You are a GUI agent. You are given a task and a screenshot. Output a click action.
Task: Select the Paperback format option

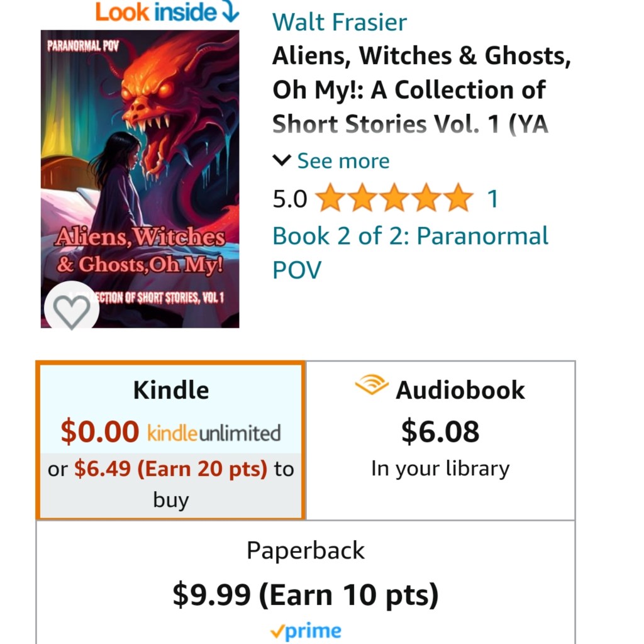tap(306, 551)
